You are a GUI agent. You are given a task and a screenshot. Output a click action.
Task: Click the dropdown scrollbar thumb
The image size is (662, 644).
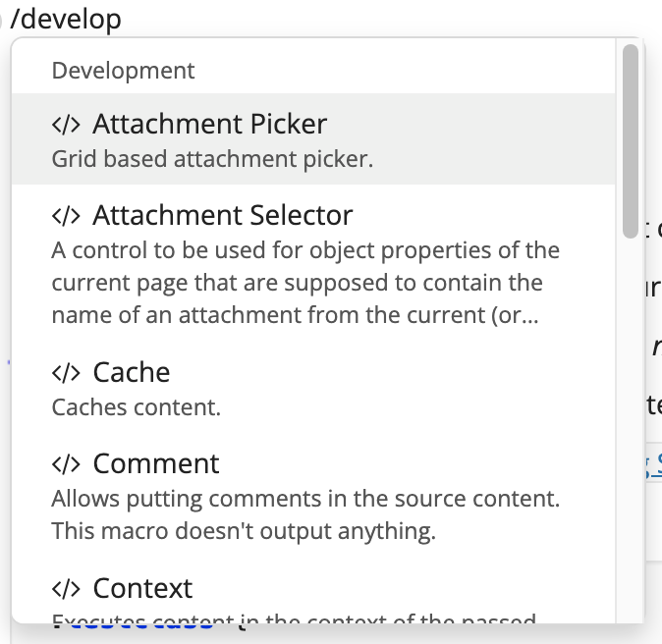click(631, 141)
